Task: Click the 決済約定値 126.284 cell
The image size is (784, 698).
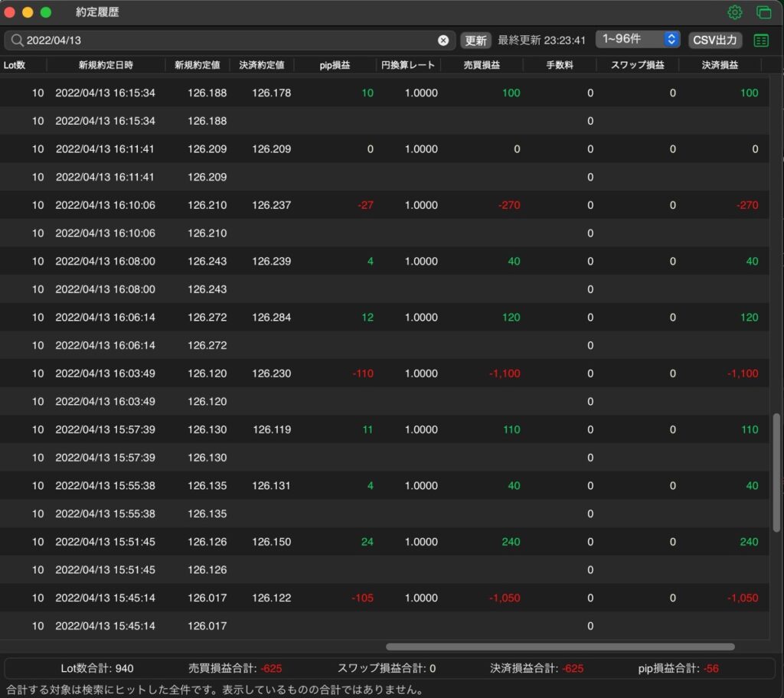Action: pos(272,318)
